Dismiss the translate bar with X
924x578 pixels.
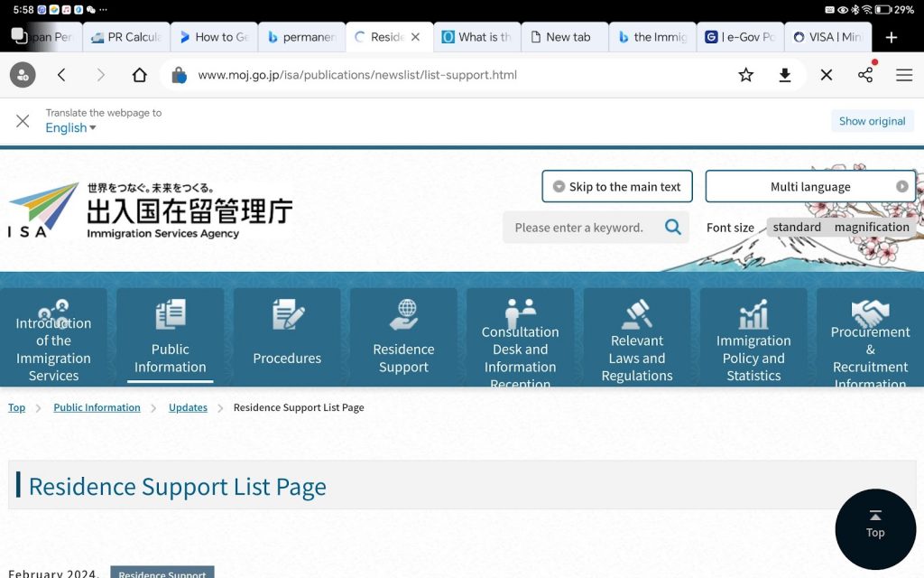click(x=23, y=121)
